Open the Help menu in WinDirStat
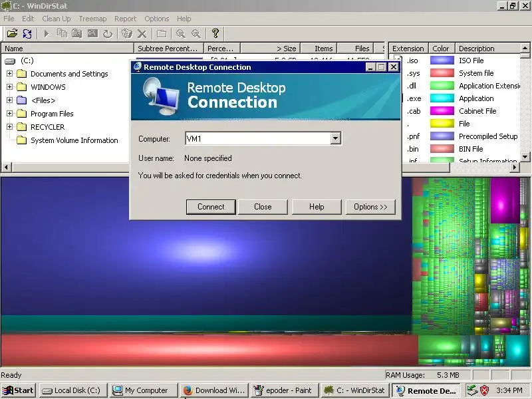532x399 pixels. click(x=184, y=19)
